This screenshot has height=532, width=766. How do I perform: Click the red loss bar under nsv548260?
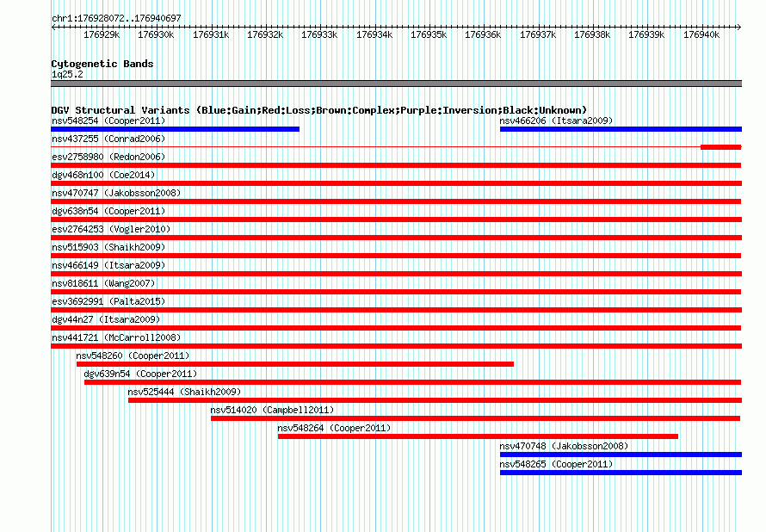click(x=295, y=364)
